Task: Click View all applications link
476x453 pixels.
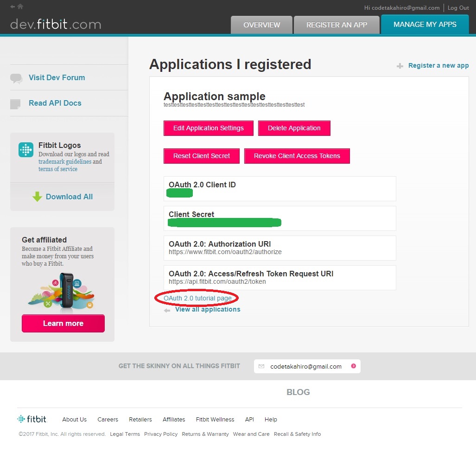Action: pos(208,309)
